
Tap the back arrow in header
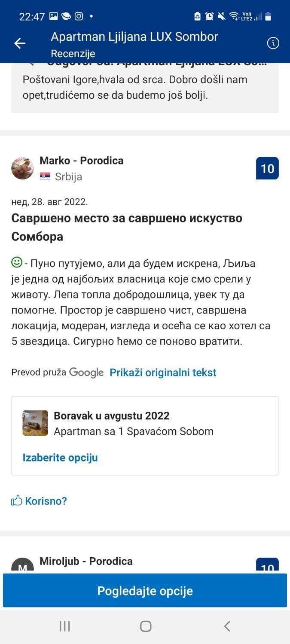[20, 43]
